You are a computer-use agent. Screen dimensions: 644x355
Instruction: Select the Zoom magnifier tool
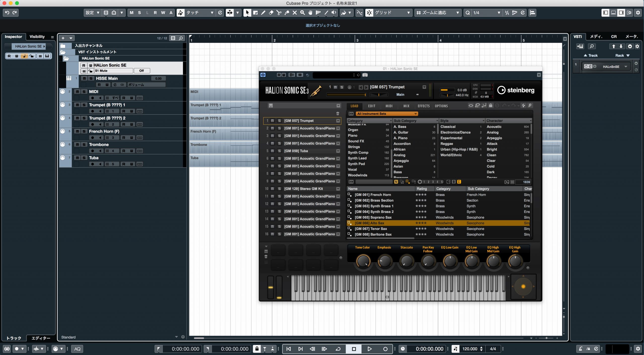click(x=303, y=13)
